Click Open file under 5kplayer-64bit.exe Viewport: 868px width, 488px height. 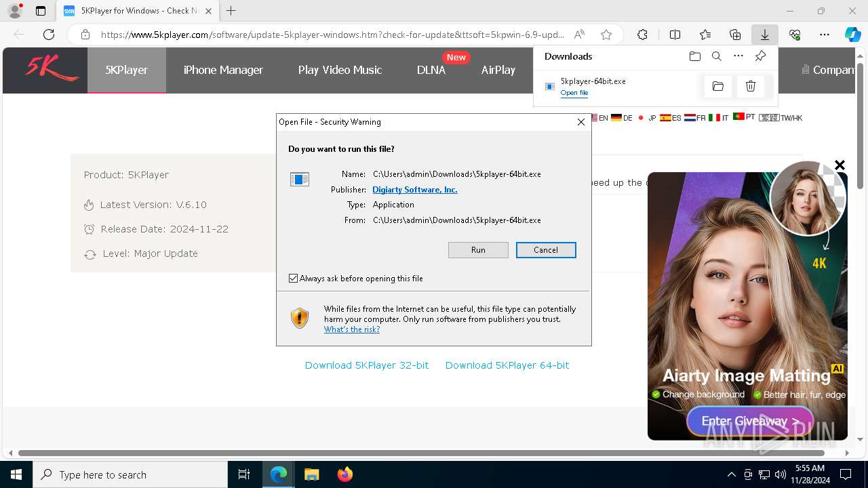[574, 93]
